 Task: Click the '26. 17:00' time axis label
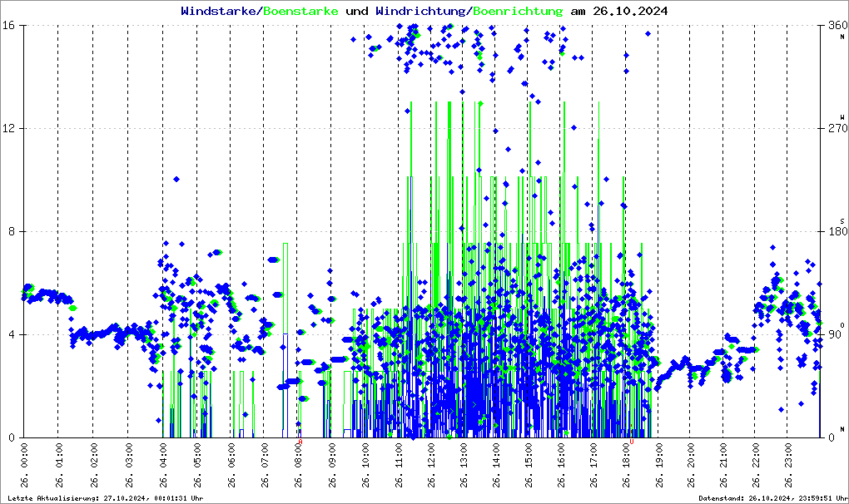click(593, 465)
